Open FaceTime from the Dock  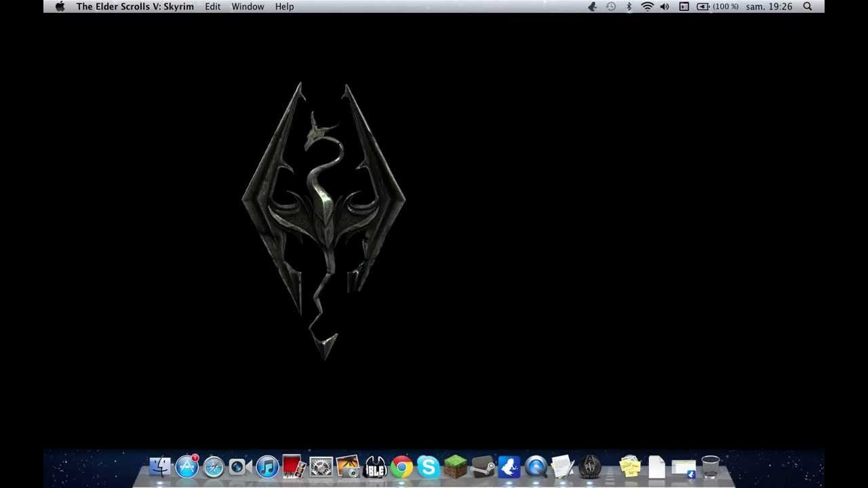[x=240, y=467]
